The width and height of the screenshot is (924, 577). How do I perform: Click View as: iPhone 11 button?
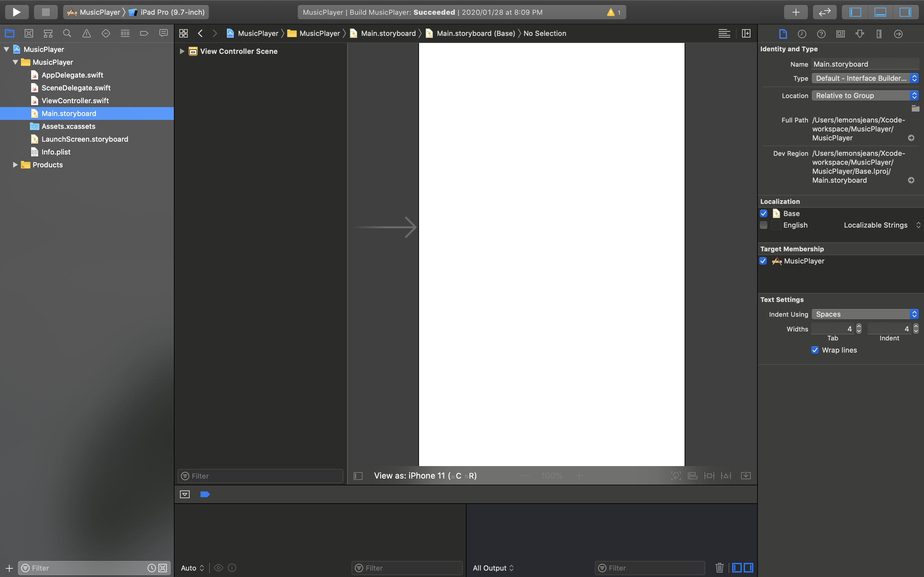click(x=425, y=476)
